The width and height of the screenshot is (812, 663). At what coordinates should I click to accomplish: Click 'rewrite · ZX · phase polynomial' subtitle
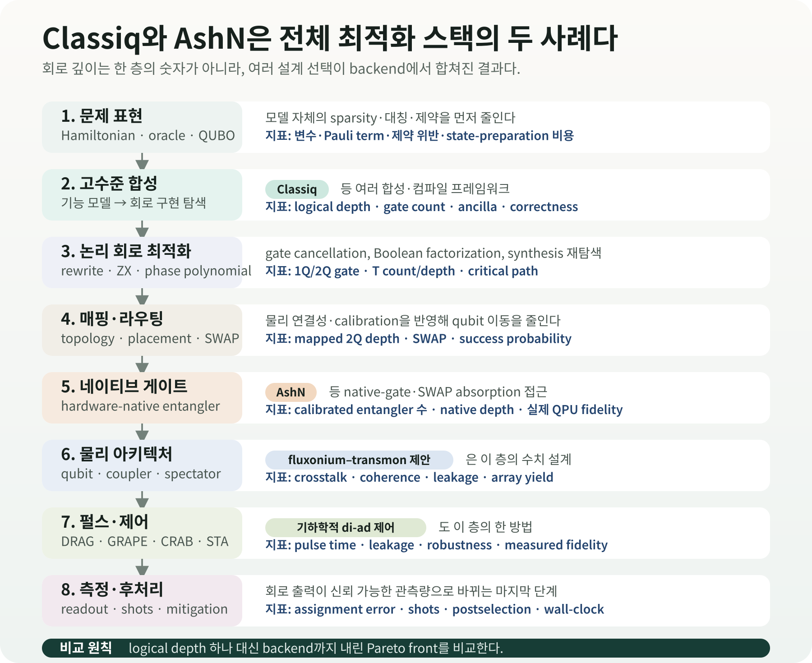point(156,271)
